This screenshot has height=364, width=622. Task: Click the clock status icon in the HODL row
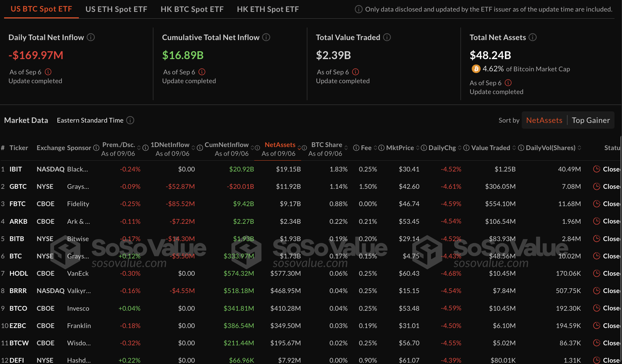pyautogui.click(x=597, y=273)
